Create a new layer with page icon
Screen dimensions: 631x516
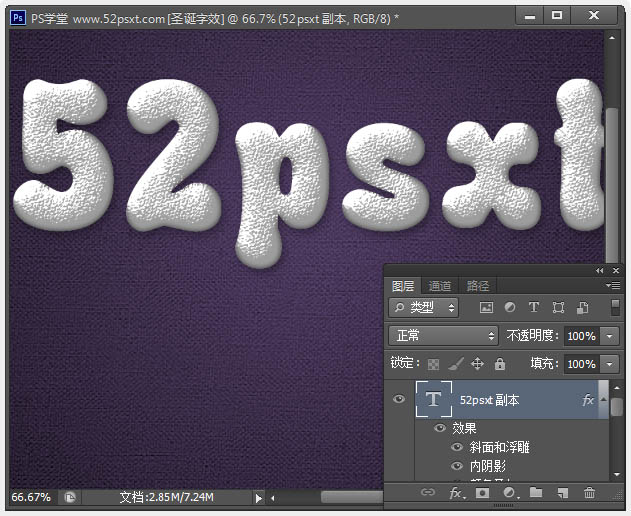click(x=563, y=493)
